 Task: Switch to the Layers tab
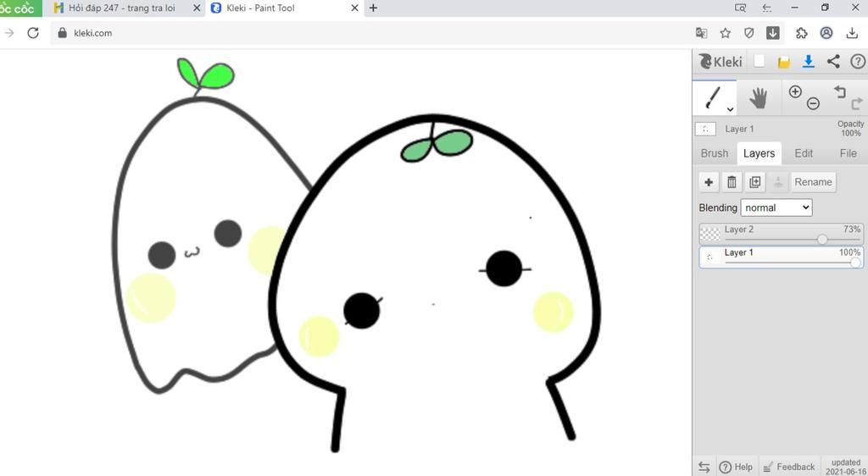(759, 153)
